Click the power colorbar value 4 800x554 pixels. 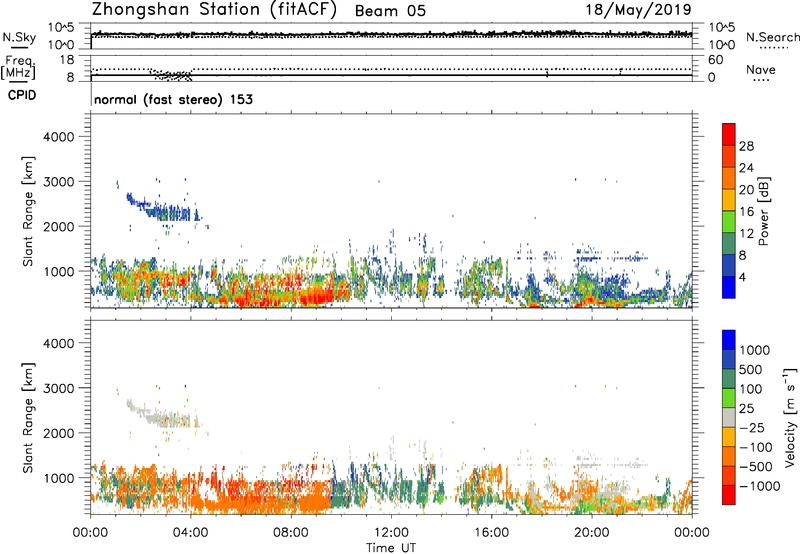(x=743, y=277)
